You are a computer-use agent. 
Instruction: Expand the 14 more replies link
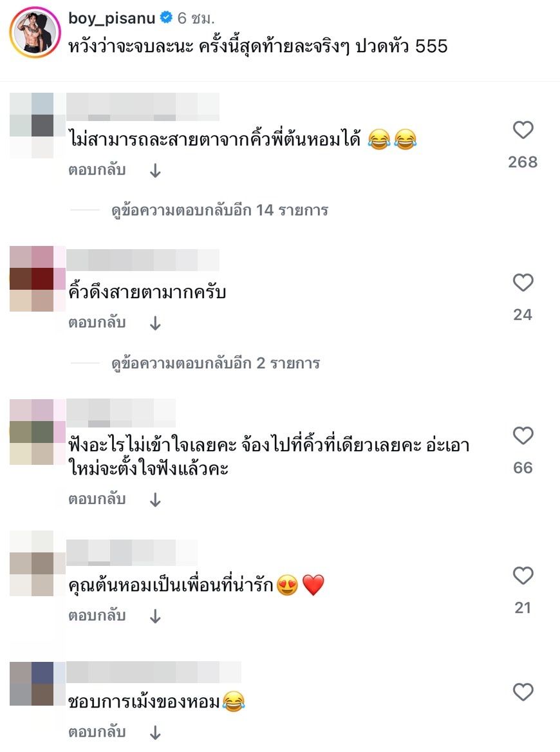[219, 210]
